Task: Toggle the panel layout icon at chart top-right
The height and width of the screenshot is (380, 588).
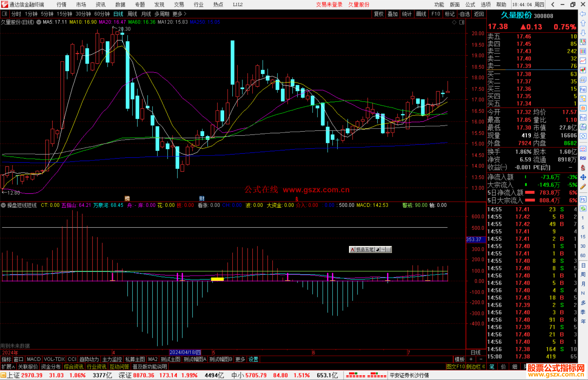Action: pyautogui.click(x=462, y=22)
